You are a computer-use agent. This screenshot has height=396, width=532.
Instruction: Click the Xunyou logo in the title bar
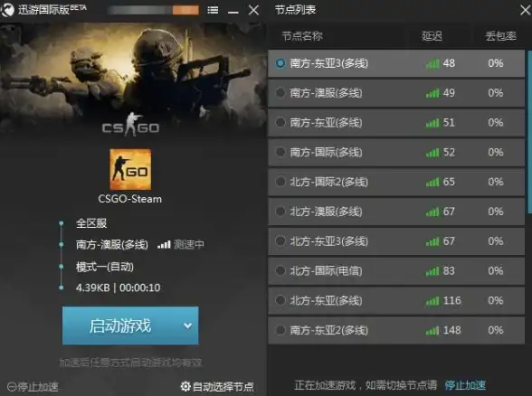[7, 9]
